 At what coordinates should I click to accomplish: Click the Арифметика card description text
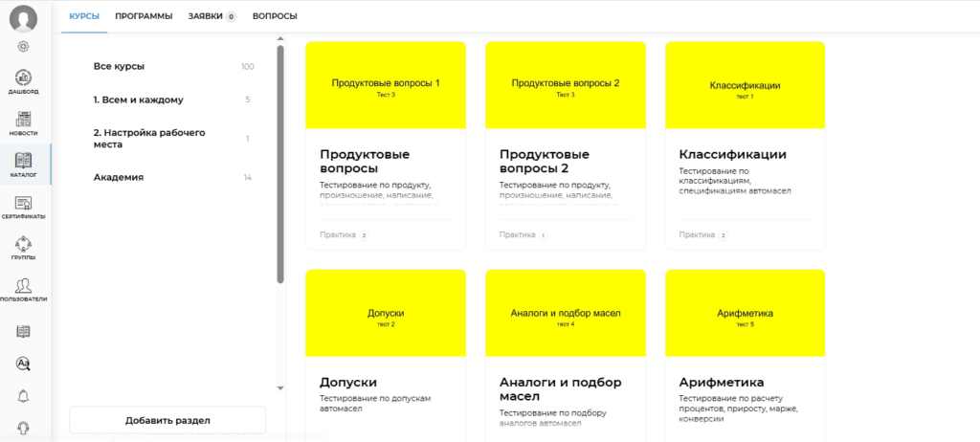pos(739,409)
